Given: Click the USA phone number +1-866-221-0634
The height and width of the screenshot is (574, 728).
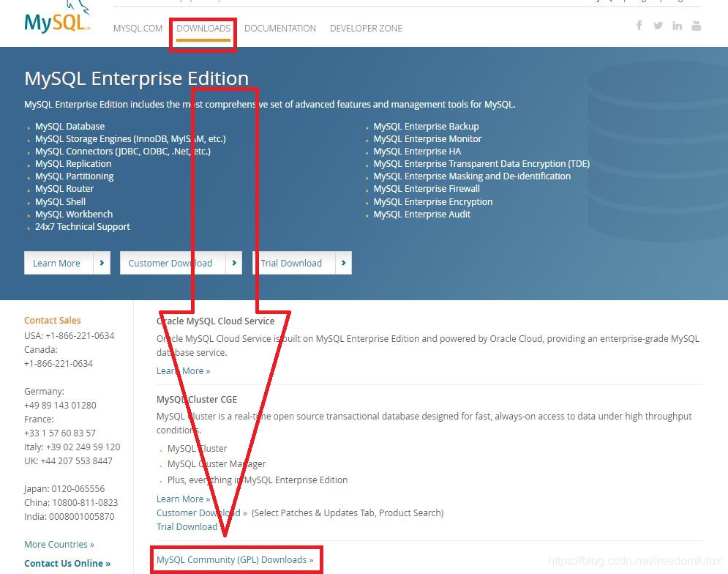Looking at the screenshot, I should (x=80, y=335).
